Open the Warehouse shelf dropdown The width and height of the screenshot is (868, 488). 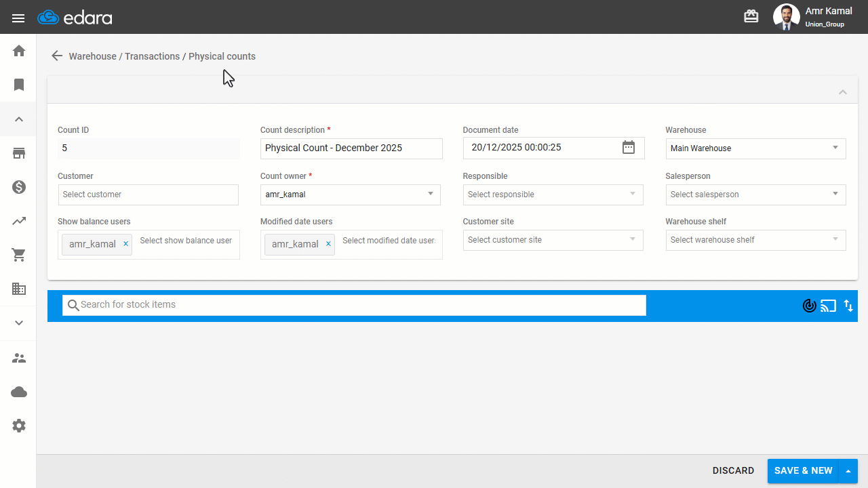(x=756, y=240)
